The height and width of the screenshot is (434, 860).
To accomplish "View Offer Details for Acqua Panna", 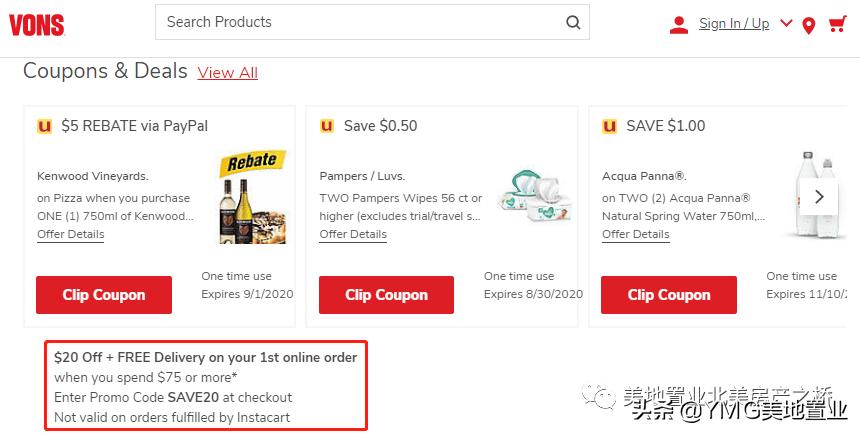I will pos(636,234).
